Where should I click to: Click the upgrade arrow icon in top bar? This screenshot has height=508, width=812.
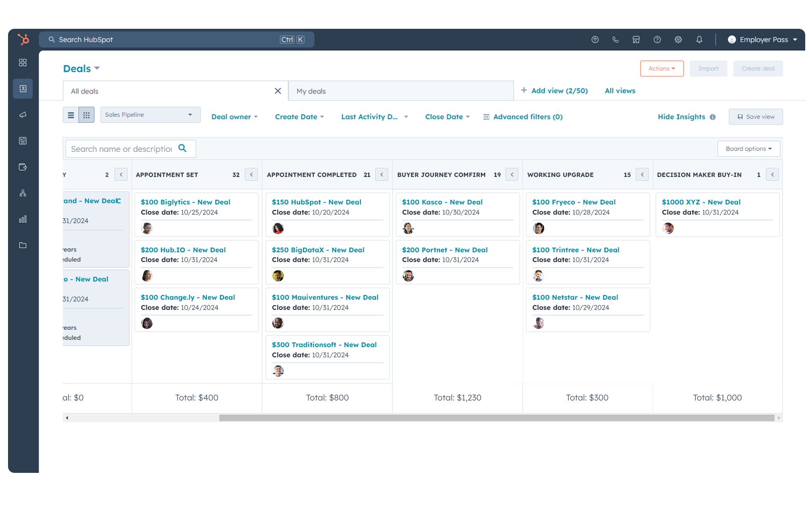pos(595,39)
